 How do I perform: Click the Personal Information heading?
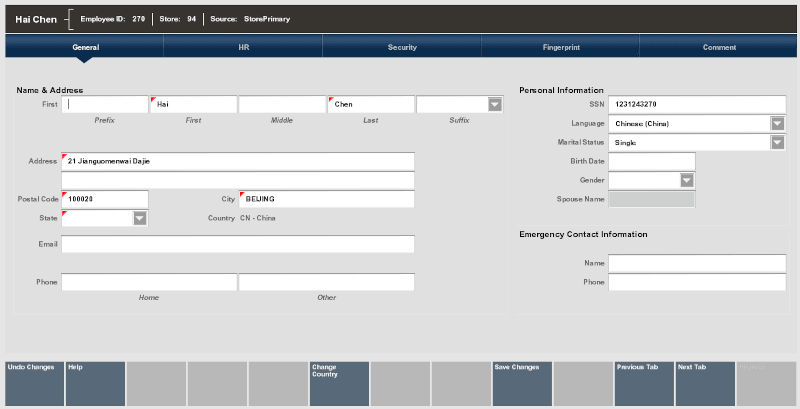click(x=561, y=90)
